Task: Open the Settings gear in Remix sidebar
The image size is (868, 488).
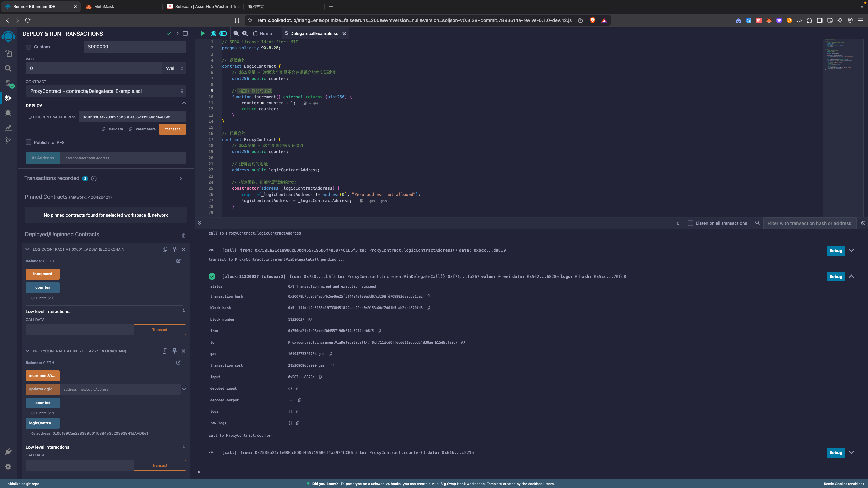Action: pos(8,467)
